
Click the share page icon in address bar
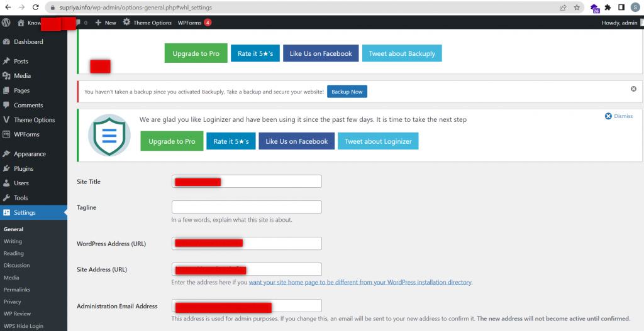point(563,8)
